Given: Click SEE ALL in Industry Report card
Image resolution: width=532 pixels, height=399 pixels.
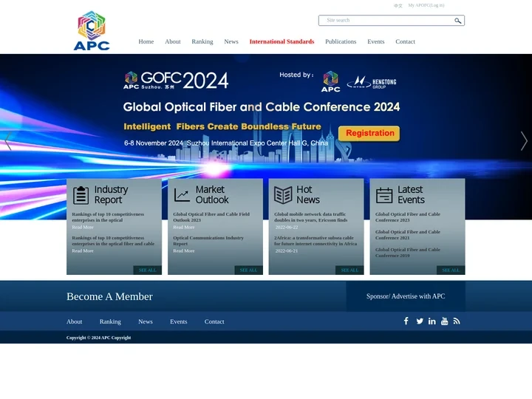Looking at the screenshot, I should click(x=147, y=270).
